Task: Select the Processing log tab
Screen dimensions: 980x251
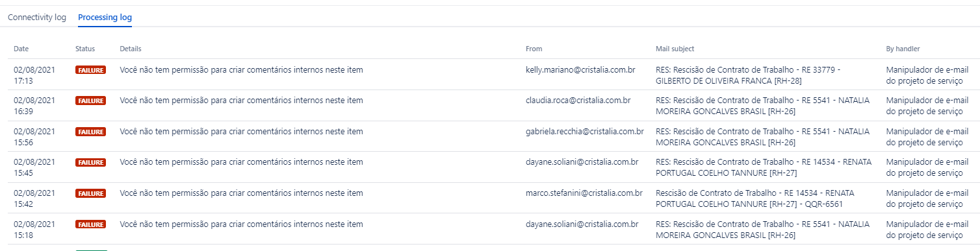Action: pos(105,18)
